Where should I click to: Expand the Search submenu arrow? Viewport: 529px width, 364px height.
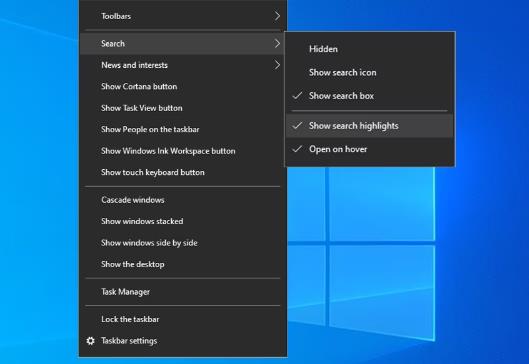point(277,44)
